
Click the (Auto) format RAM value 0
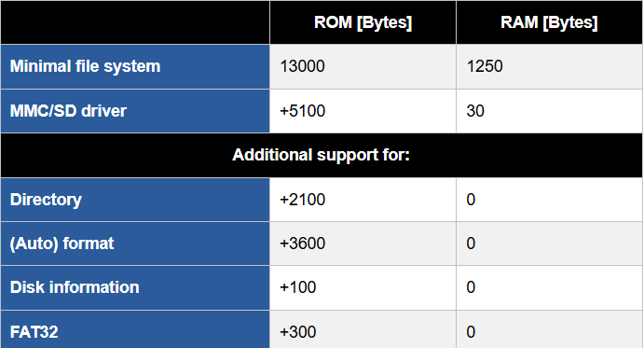(471, 244)
